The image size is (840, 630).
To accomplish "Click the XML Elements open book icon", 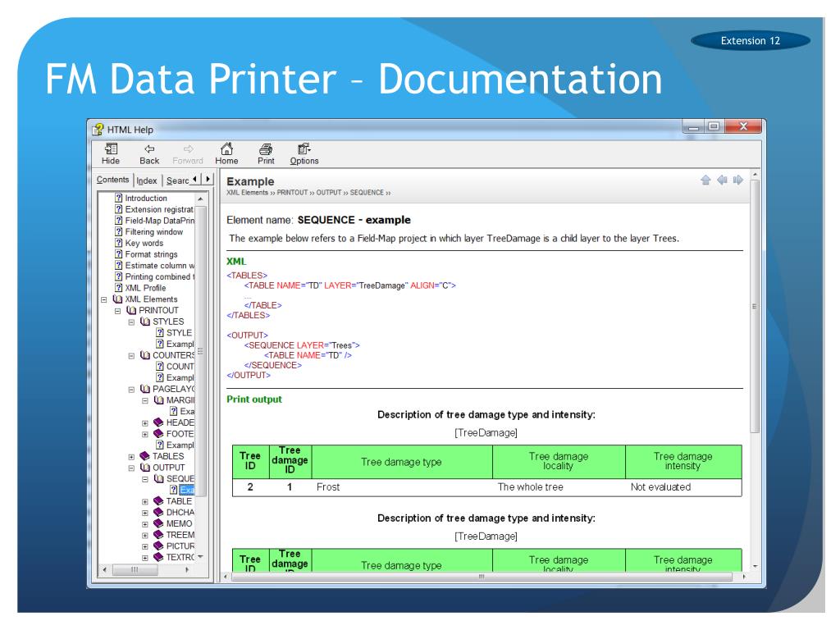I will (118, 299).
